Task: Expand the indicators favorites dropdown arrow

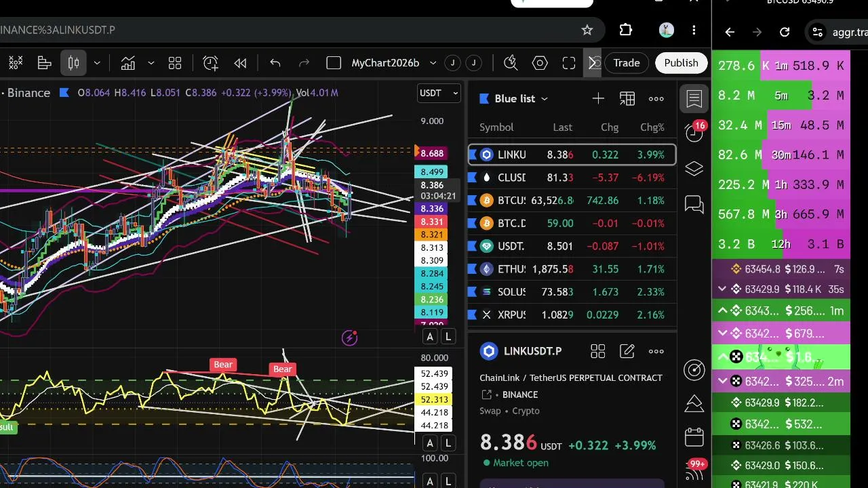Action: click(151, 63)
